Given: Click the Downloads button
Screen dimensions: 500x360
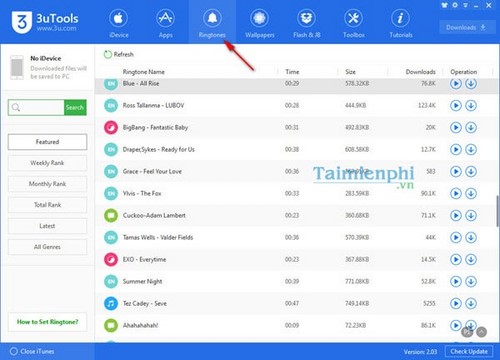Looking at the screenshot, I should (466, 27).
